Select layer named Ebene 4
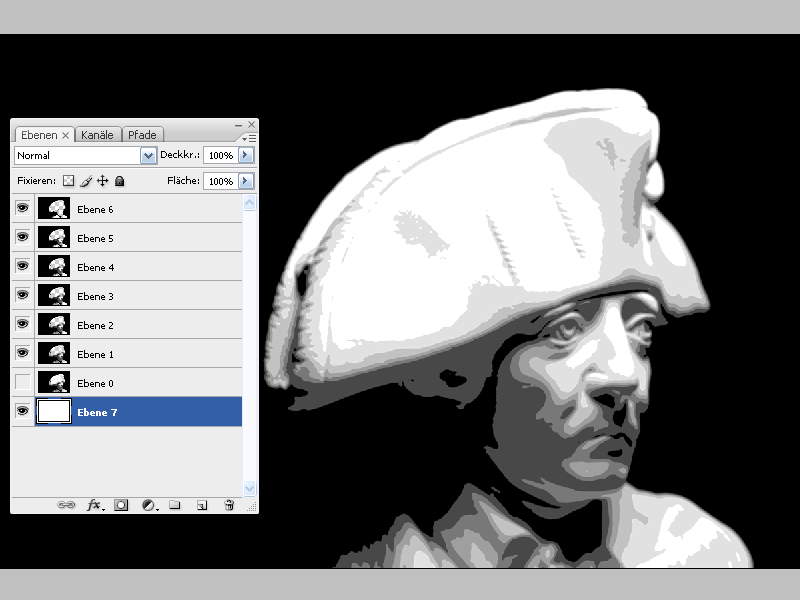 click(x=95, y=267)
